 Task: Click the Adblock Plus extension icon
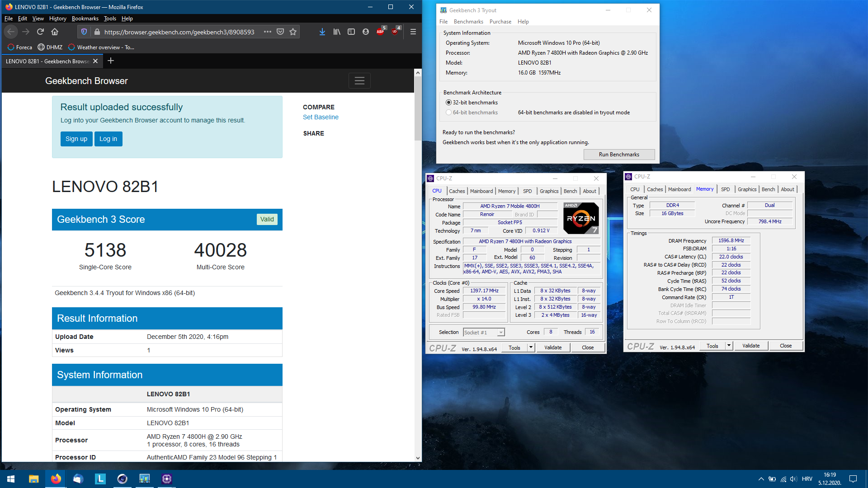(381, 31)
